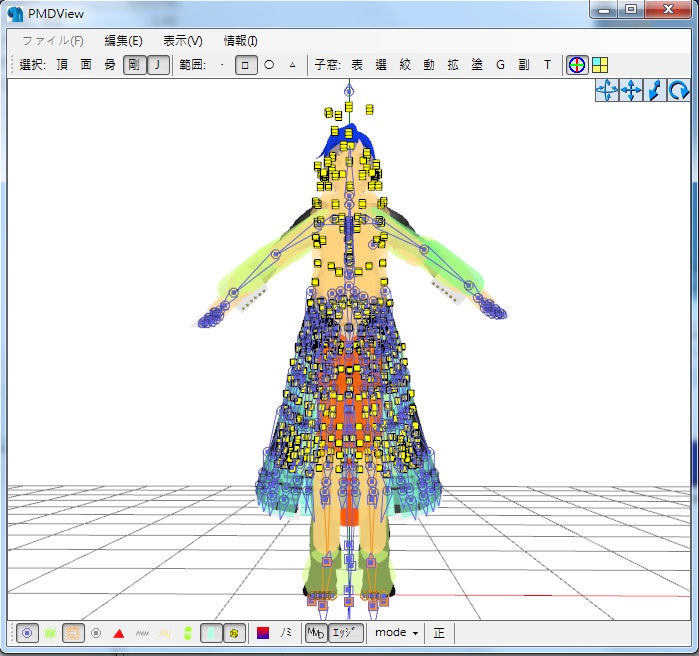Choose the rectangle range selection mode
The height and width of the screenshot is (656, 699).
point(246,65)
